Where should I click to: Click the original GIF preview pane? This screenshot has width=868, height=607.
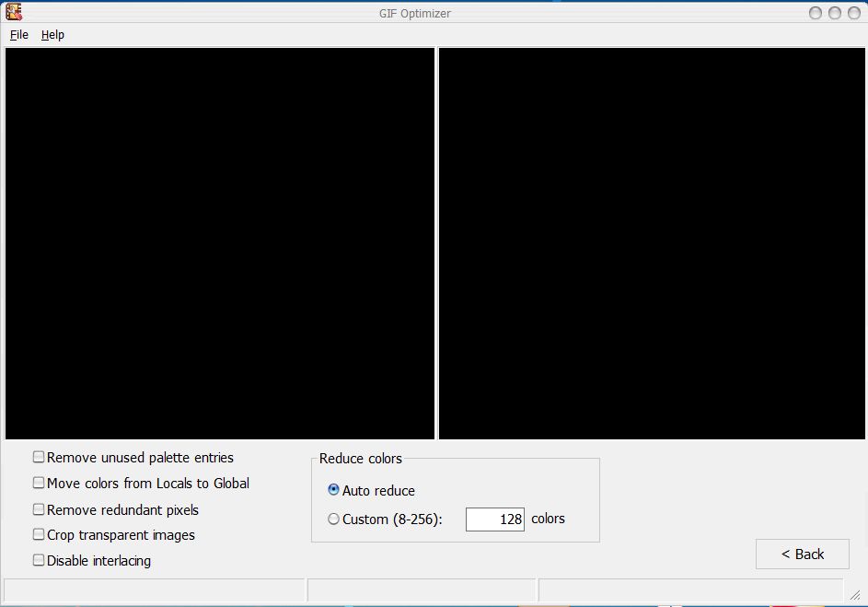point(220,242)
